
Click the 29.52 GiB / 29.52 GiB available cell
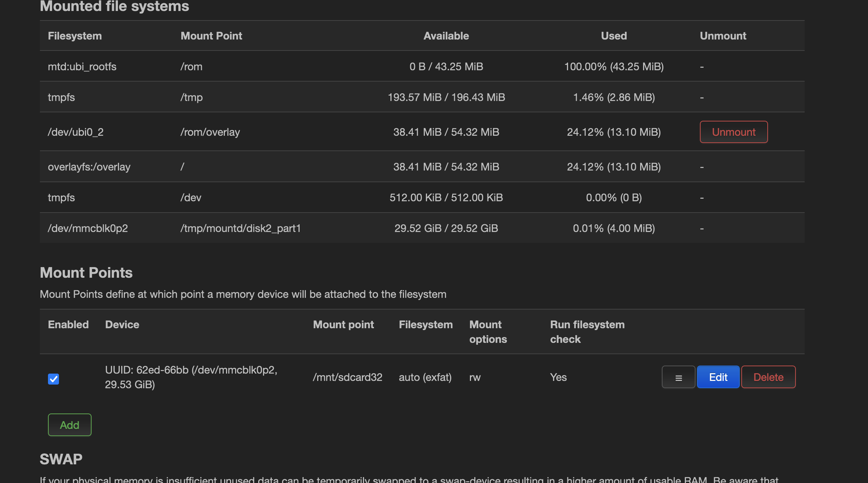pos(446,228)
